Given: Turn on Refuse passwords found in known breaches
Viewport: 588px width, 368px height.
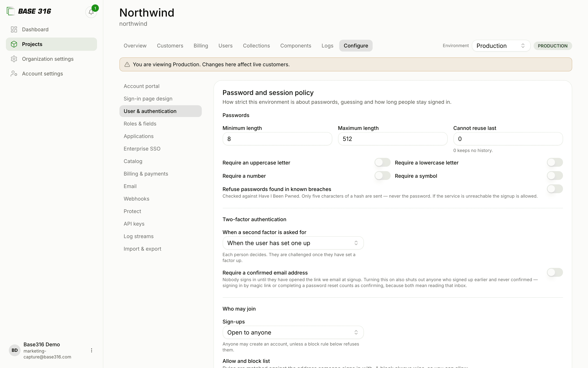Looking at the screenshot, I should click(555, 189).
